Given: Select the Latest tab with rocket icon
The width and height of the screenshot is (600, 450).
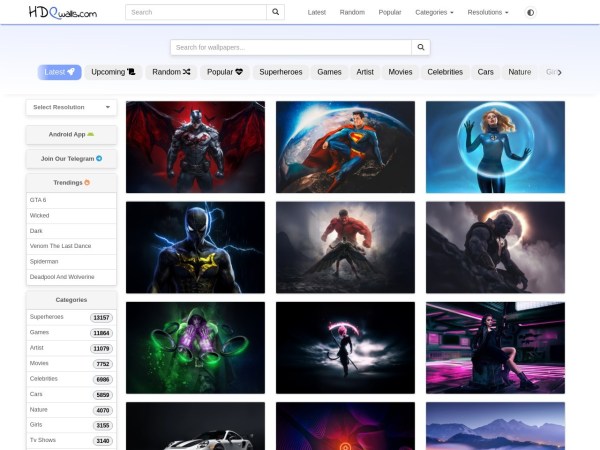Looking at the screenshot, I should (60, 72).
